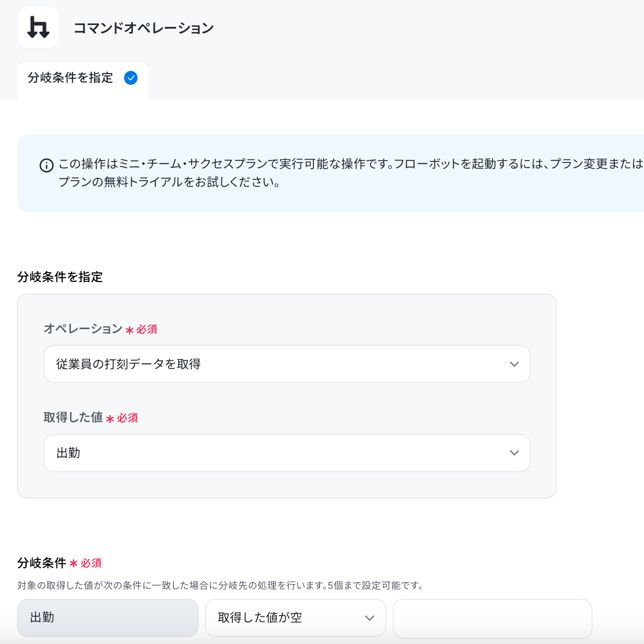Image resolution: width=644 pixels, height=644 pixels.
Task: Open the 分岐条件を指定 tab
Action: pyautogui.click(x=82, y=80)
